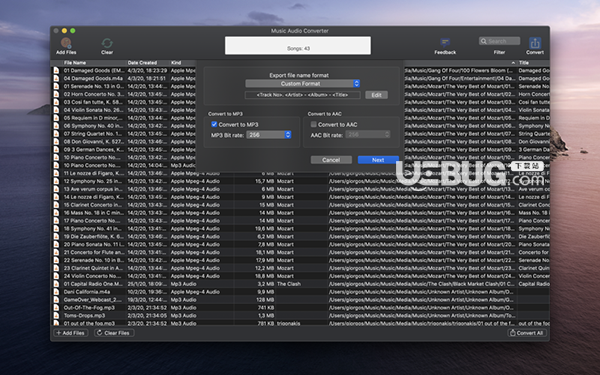Click file icon for 02 Horn Concerto
Screen dimensions: 600x375
pos(56,94)
